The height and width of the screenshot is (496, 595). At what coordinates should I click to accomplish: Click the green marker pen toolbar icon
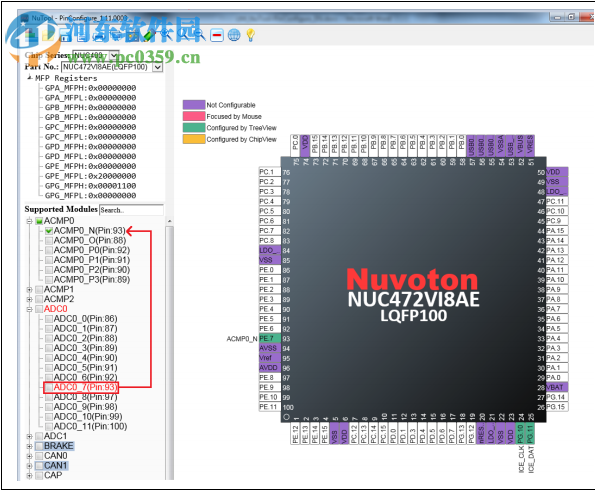click(x=149, y=35)
